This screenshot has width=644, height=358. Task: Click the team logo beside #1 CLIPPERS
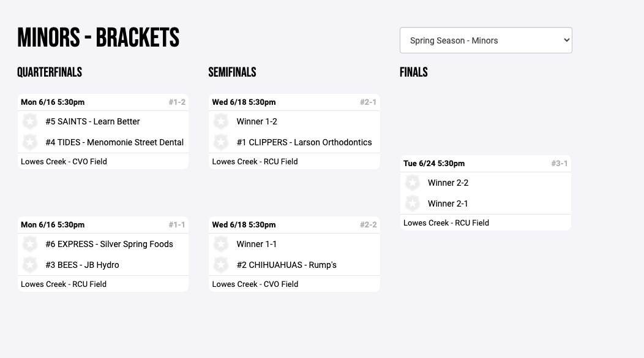pos(221,142)
